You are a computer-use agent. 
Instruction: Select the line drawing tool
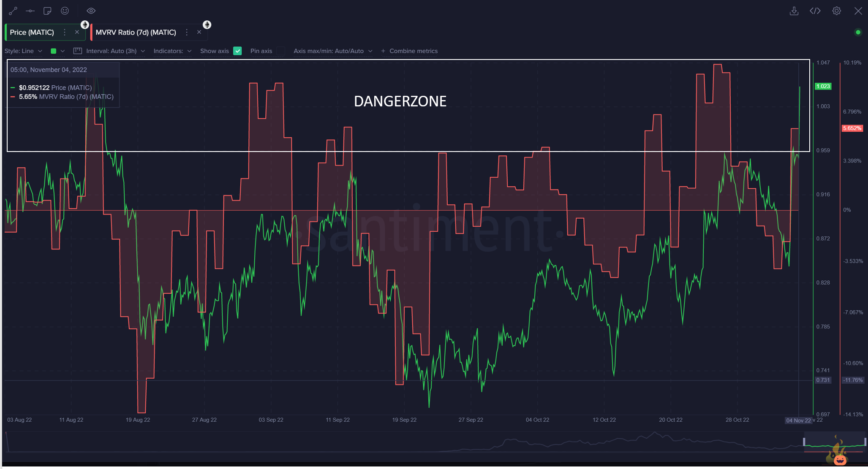point(13,11)
